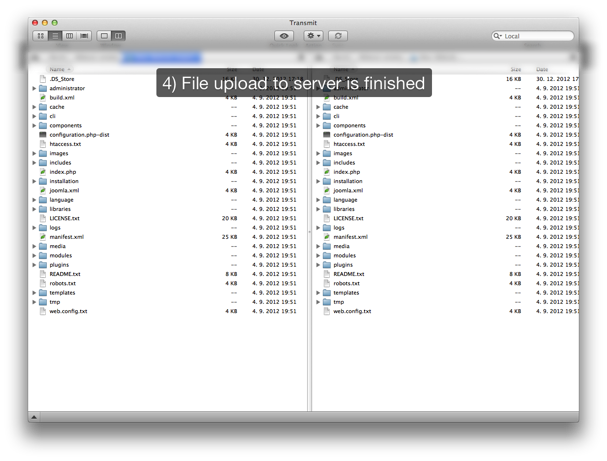
Task: Select installation folder name in left pane
Action: (x=64, y=181)
